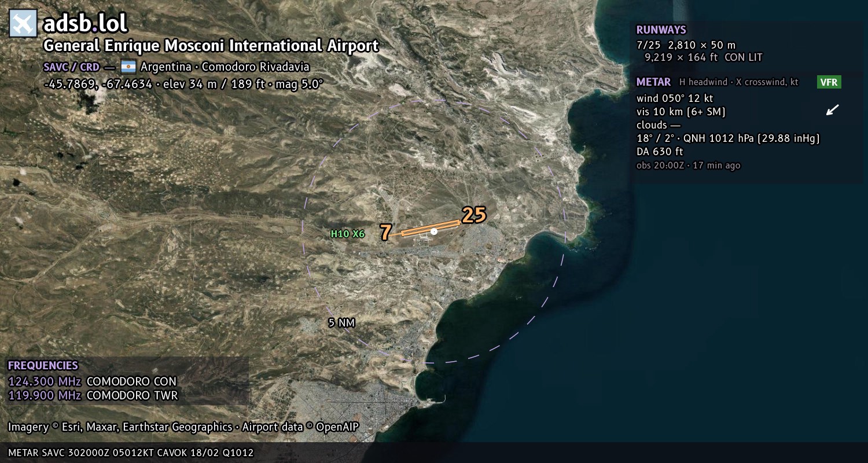868x463 pixels.
Task: Click the General Enrique Mosconi International Airport heading
Action: point(211,46)
